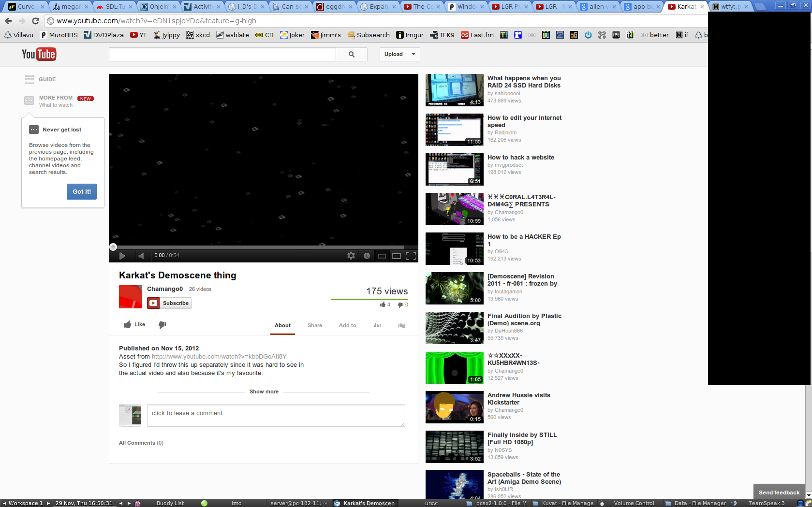Open Andrew Hussie visits Kickstarter thumbnail

pyautogui.click(x=455, y=407)
